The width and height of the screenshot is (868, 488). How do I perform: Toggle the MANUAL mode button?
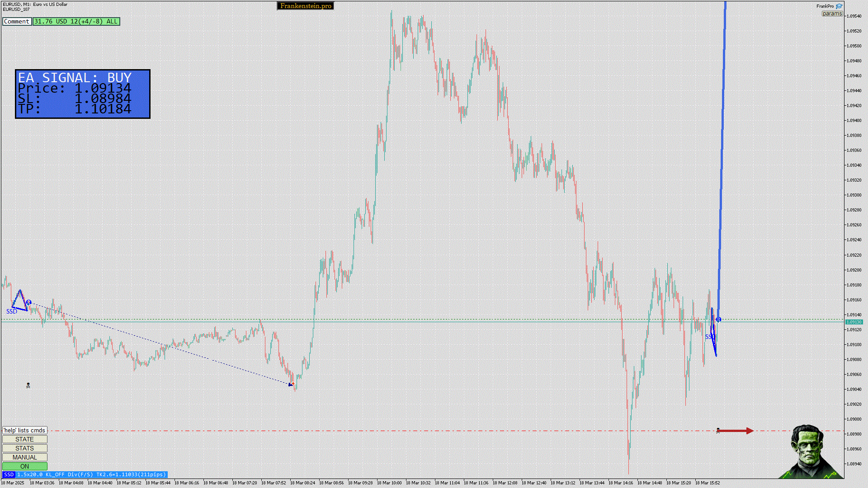[24, 457]
